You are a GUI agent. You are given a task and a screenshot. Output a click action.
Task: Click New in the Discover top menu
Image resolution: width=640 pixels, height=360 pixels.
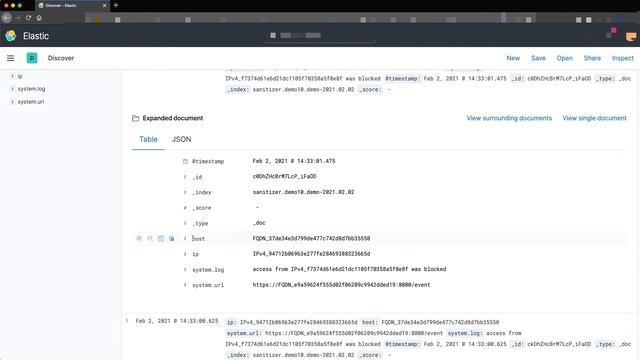[513, 58]
